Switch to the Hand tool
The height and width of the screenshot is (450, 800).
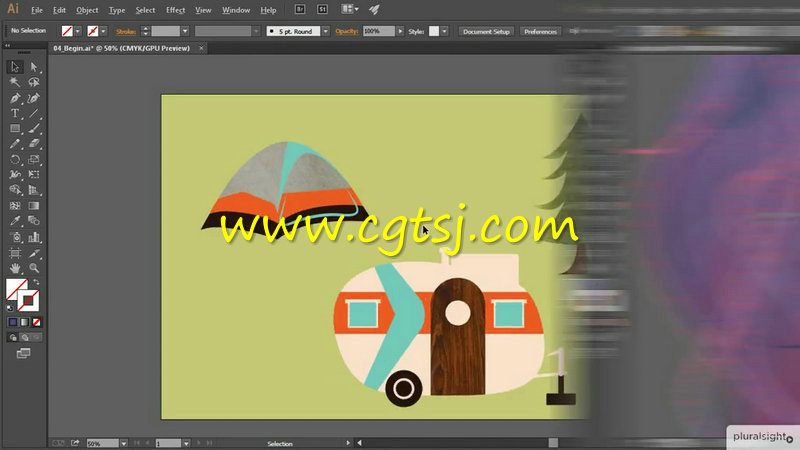pyautogui.click(x=15, y=268)
